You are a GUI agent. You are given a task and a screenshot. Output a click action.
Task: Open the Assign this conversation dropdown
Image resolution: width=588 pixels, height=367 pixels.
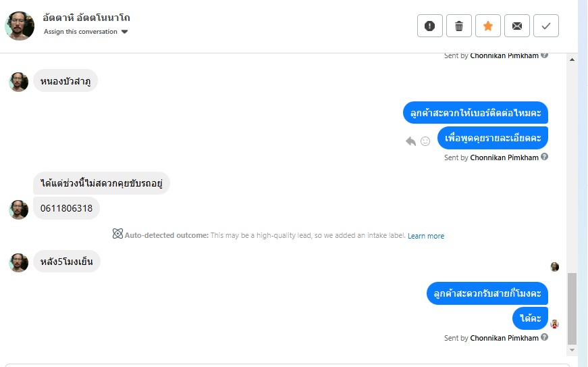86,32
